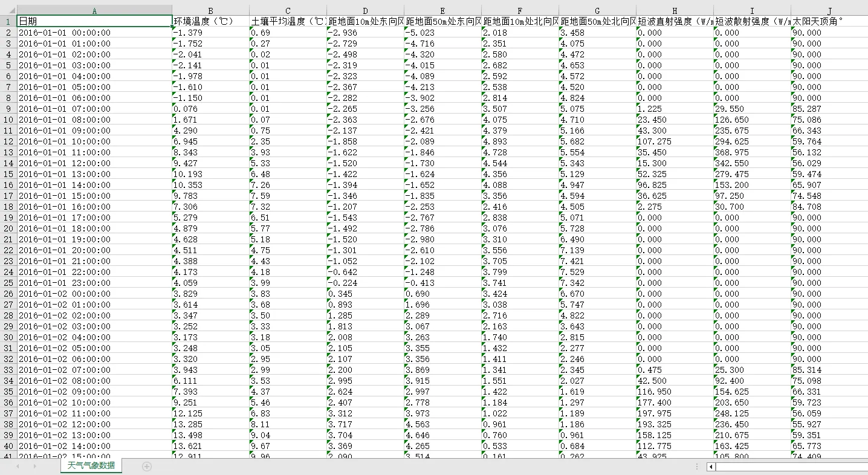Select column D header
Image resolution: width=868 pixels, height=475 pixels.
tap(365, 10)
